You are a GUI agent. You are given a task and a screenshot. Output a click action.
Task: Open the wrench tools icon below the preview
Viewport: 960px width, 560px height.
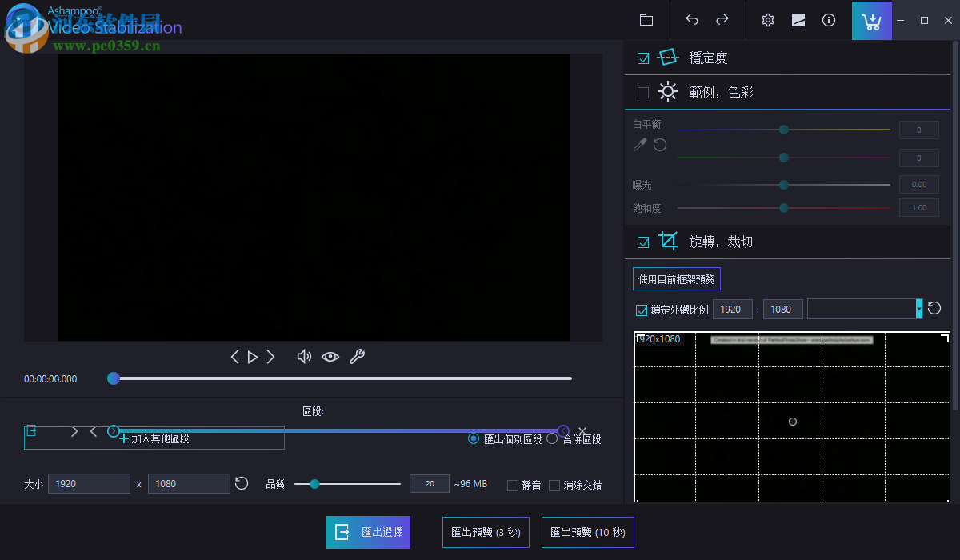tap(357, 356)
